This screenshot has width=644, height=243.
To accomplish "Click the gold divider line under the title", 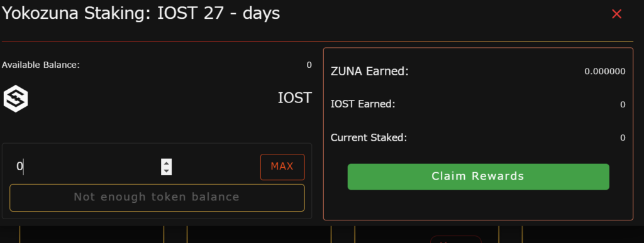I will (318, 42).
